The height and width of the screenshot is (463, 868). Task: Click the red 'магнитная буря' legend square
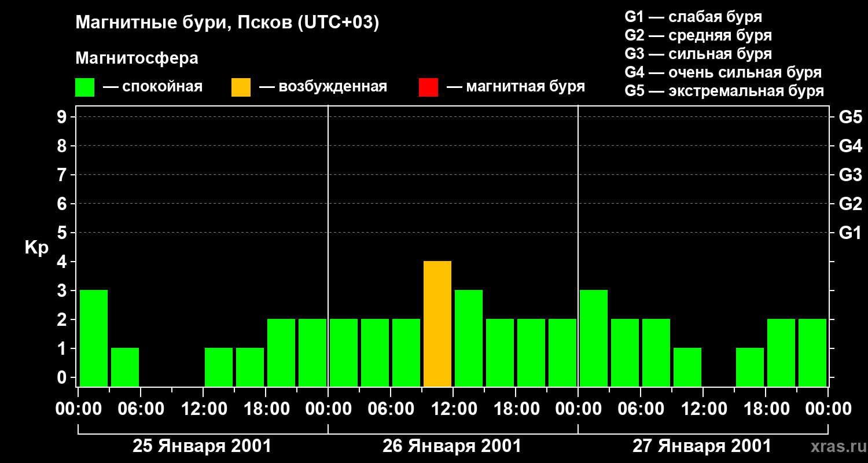pyautogui.click(x=428, y=87)
